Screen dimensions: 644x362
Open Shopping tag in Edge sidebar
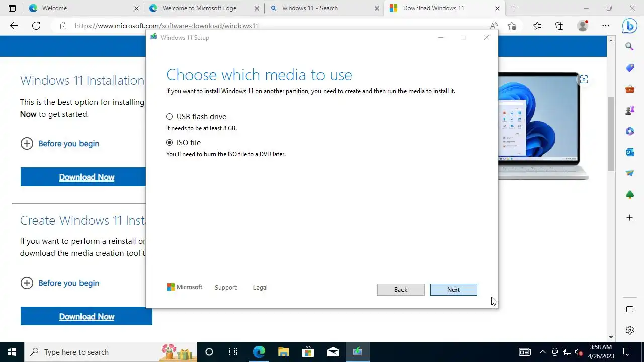pyautogui.click(x=629, y=68)
